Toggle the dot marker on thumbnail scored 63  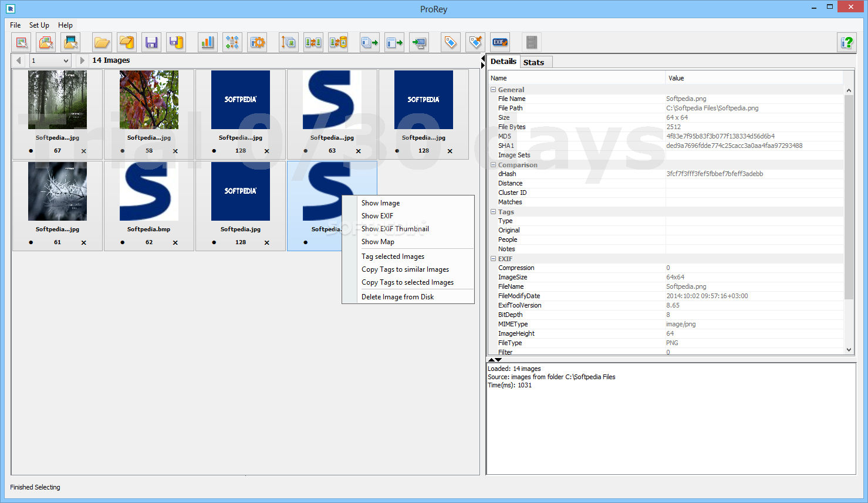coord(305,151)
